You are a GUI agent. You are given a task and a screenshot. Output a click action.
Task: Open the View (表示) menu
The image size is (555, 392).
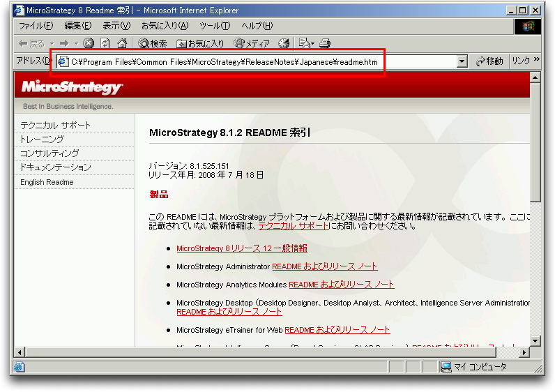pyautogui.click(x=116, y=26)
